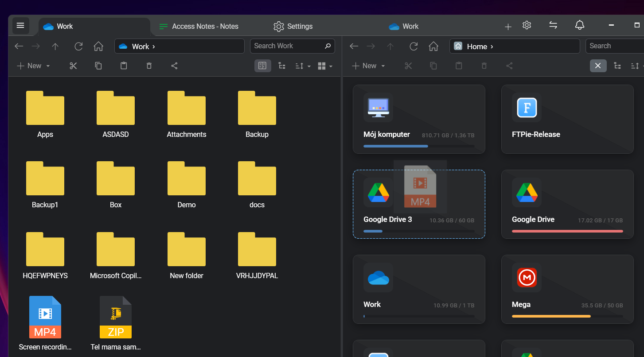Go back in the right Home pane
This screenshot has height=357, width=644.
(354, 46)
